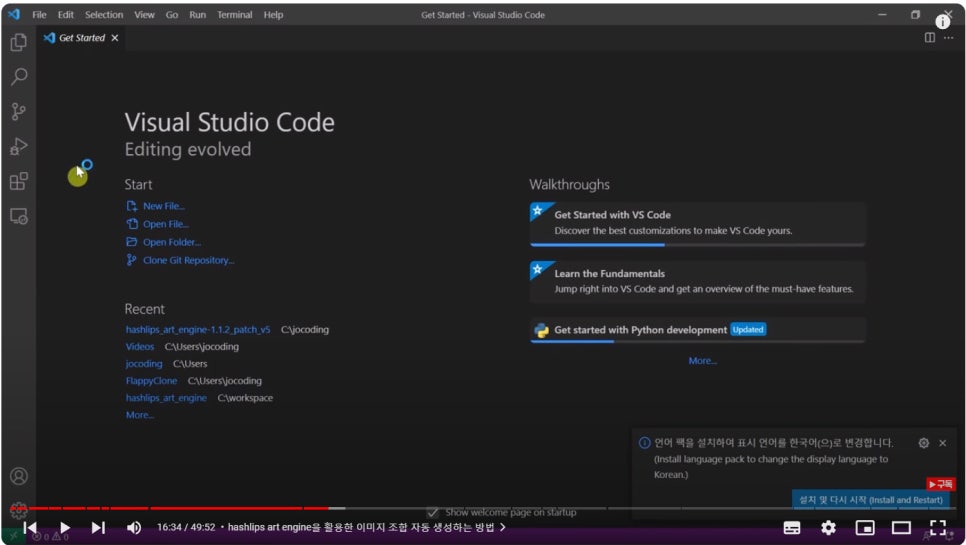Open recent Videos folder
Screen dimensions: 966x545
pos(140,347)
